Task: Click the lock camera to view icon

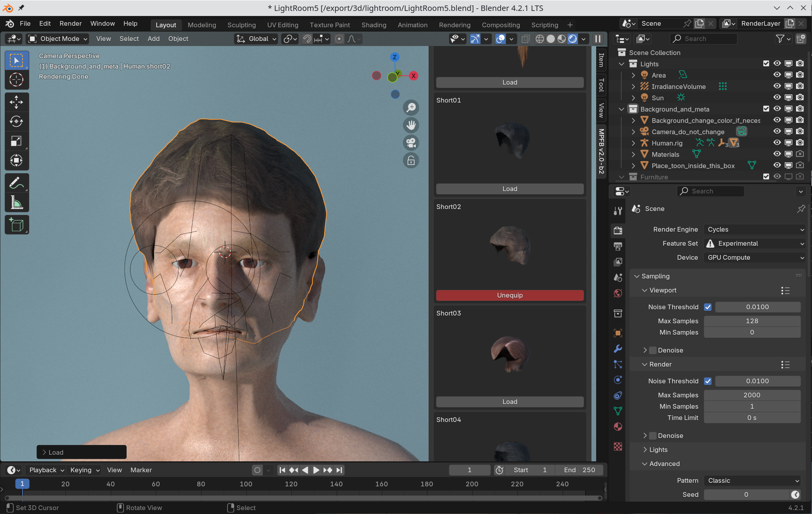Action: pos(411,160)
